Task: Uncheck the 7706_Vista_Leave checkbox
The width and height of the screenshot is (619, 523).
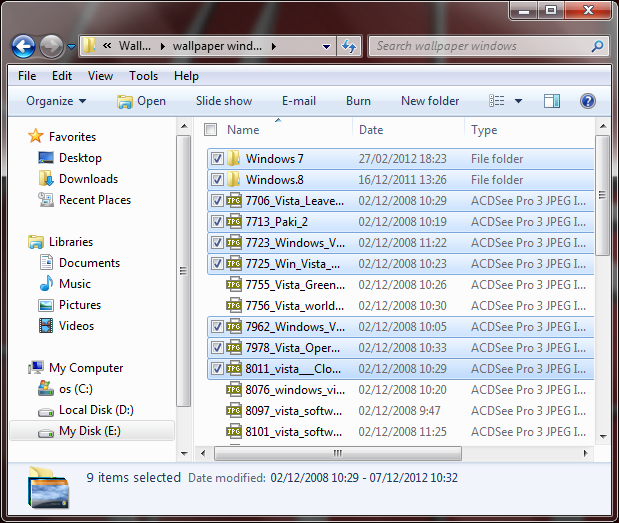Action: [x=217, y=201]
